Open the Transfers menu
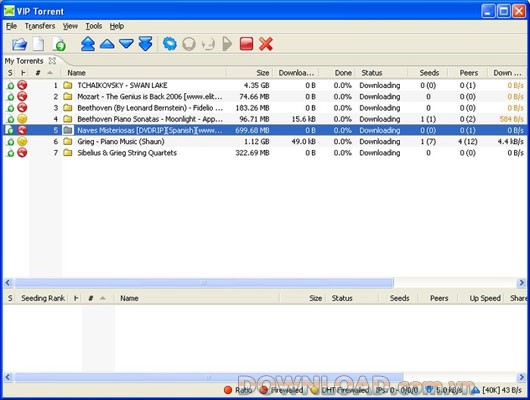This screenshot has height=400, width=530. (x=40, y=26)
